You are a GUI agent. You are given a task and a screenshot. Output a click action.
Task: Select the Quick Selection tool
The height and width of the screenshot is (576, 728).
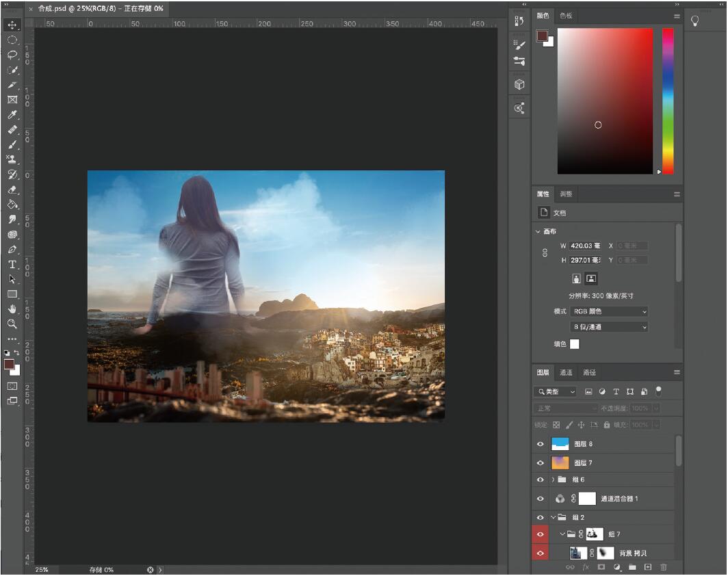pos(12,70)
